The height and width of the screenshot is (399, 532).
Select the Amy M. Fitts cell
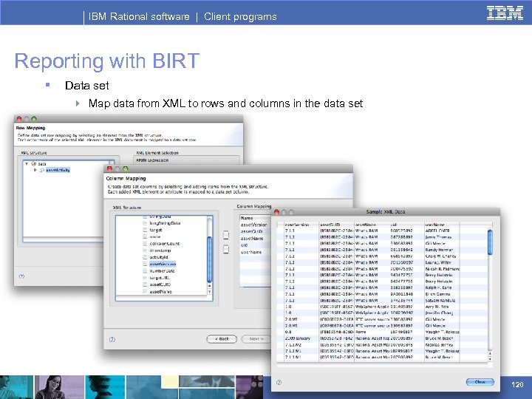441,307
